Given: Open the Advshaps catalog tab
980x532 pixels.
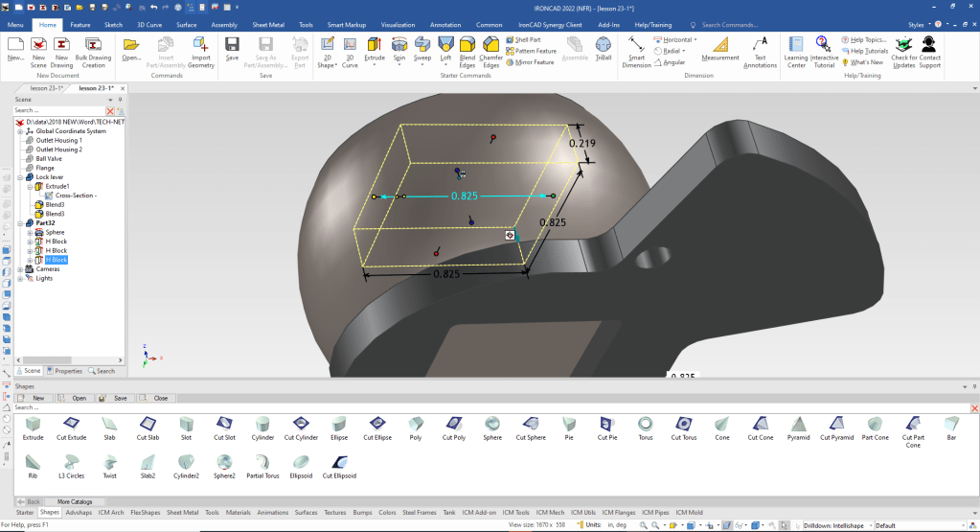Looking at the screenshot, I should coord(79,513).
